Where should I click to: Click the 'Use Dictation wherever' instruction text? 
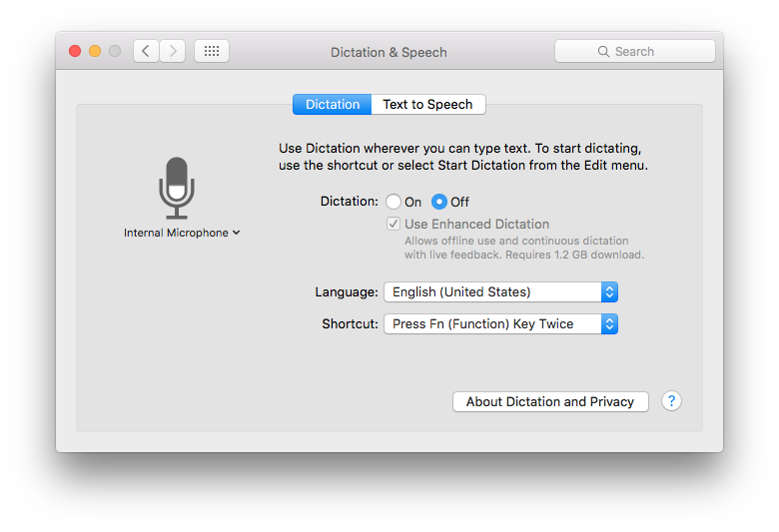pyautogui.click(x=463, y=157)
